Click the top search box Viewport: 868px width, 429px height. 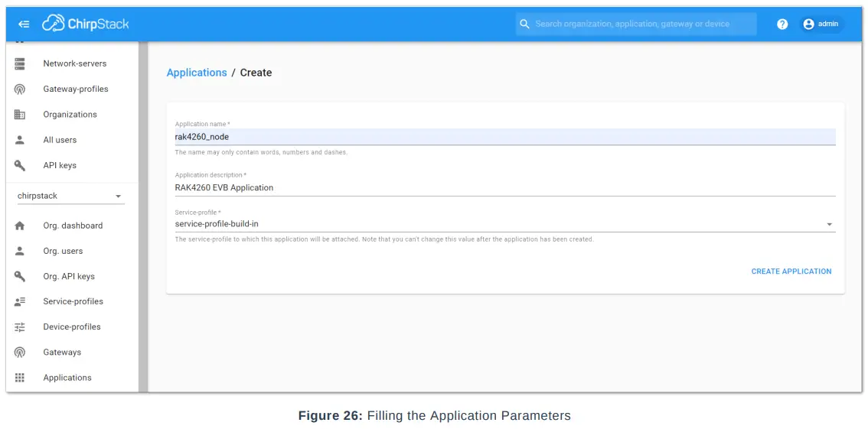point(636,24)
